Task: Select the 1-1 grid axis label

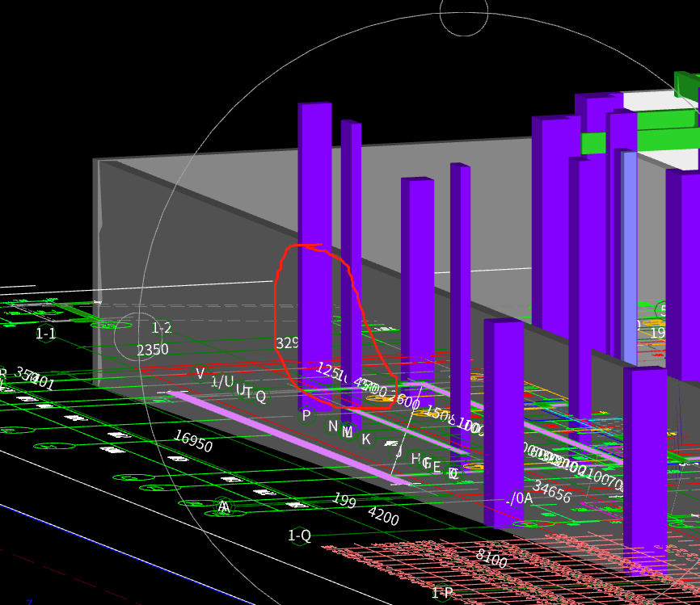Action: click(x=45, y=334)
